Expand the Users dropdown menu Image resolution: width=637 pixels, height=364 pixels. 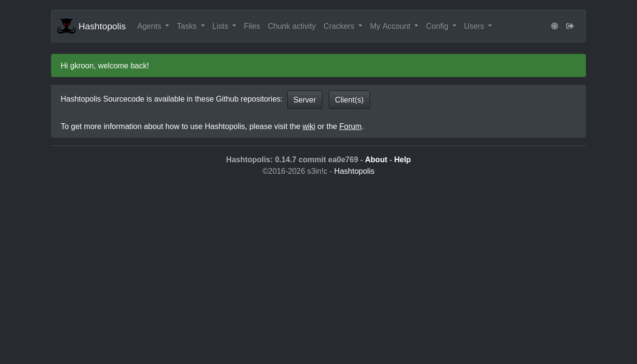(478, 26)
